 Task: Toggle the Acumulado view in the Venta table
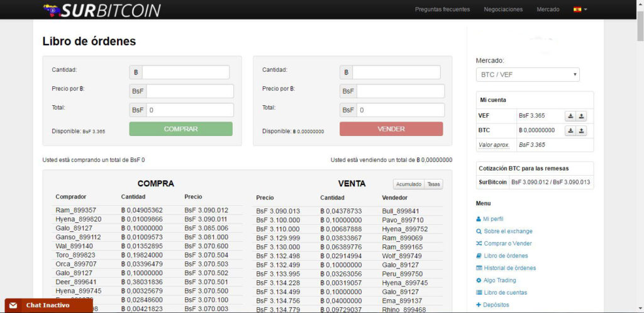(409, 185)
